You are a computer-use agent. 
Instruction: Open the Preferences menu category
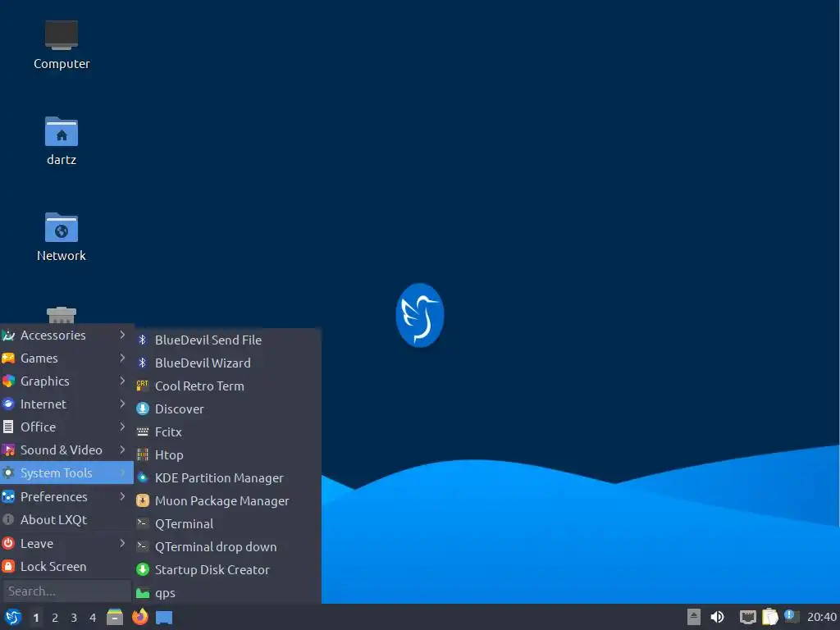66,496
